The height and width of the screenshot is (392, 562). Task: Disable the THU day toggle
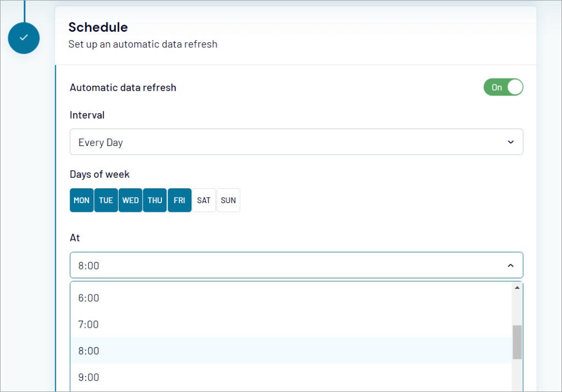[154, 200]
